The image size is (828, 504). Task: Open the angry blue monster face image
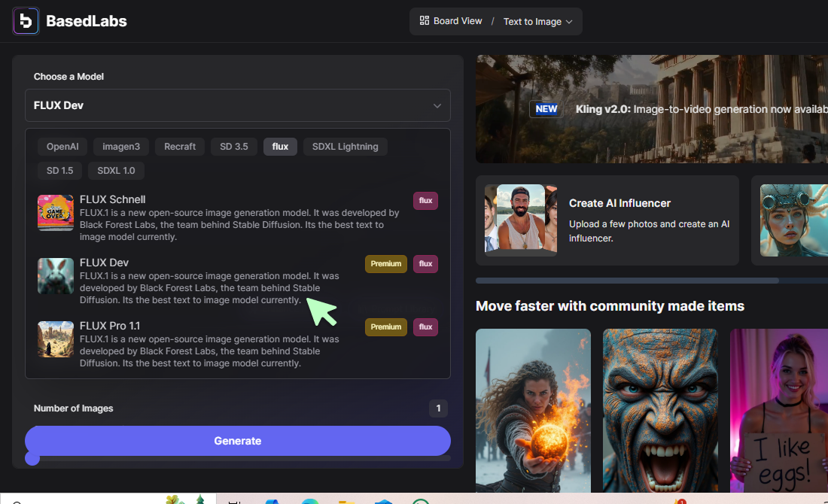660,411
